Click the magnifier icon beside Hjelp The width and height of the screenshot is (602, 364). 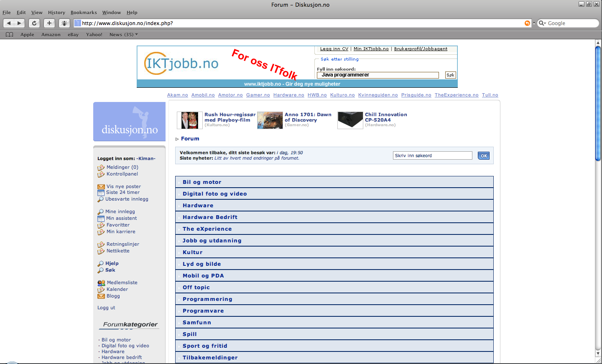point(100,264)
